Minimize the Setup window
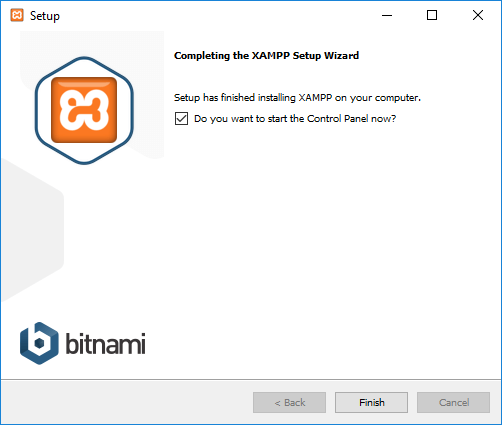 pos(387,15)
